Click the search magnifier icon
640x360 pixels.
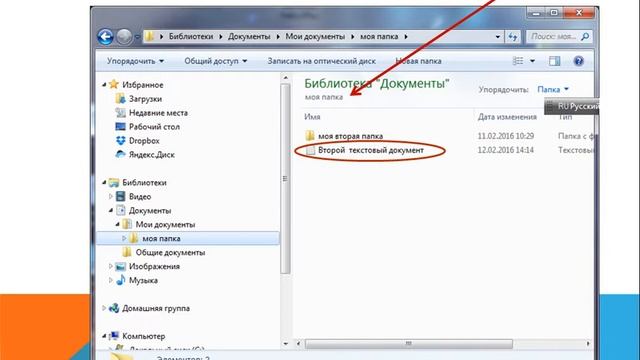[x=585, y=37]
